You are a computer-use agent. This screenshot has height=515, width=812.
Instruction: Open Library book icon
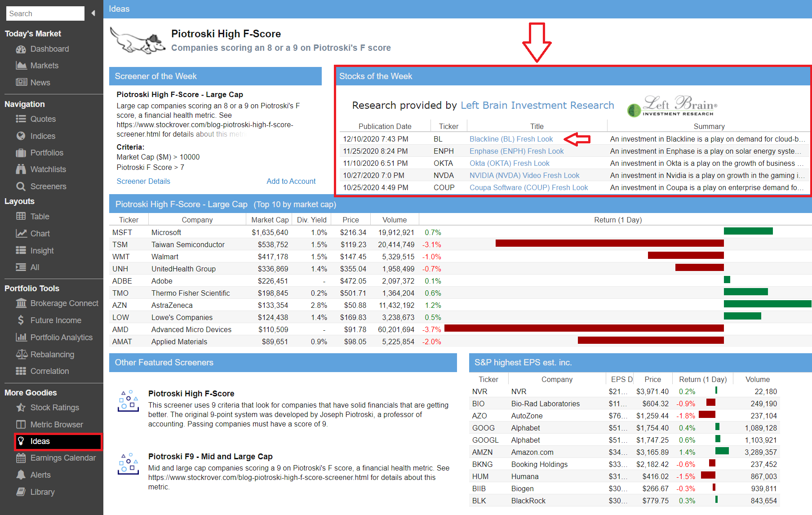(x=21, y=492)
